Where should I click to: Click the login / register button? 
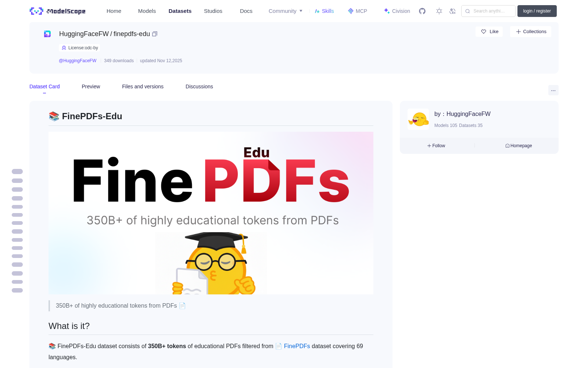click(x=537, y=11)
